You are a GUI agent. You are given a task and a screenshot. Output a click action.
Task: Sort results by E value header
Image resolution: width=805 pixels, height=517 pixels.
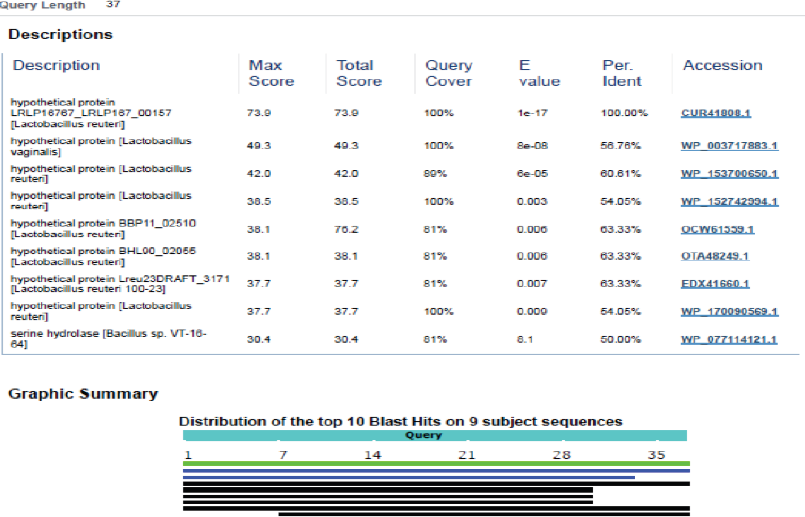coord(539,73)
